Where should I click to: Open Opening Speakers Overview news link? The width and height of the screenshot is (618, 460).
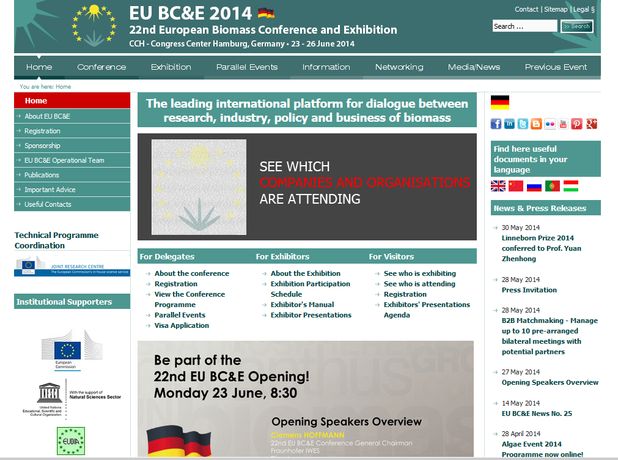550,382
